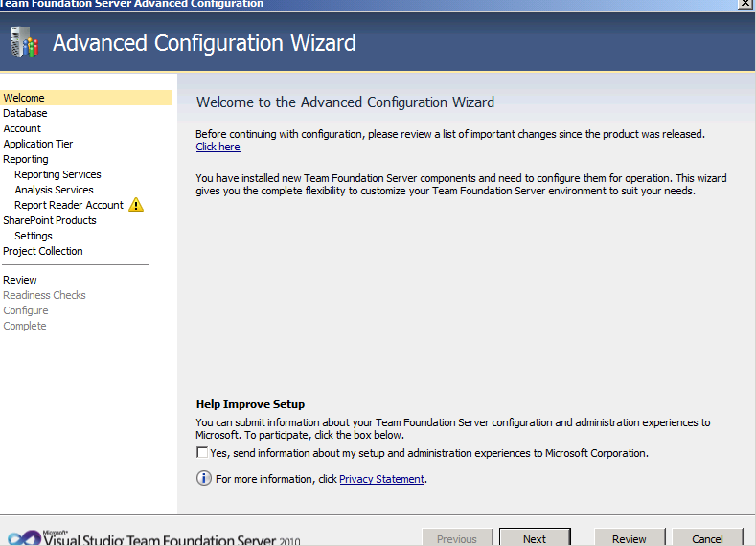The image size is (756, 546).
Task: Click the Complete step in sidebar
Action: tap(25, 326)
